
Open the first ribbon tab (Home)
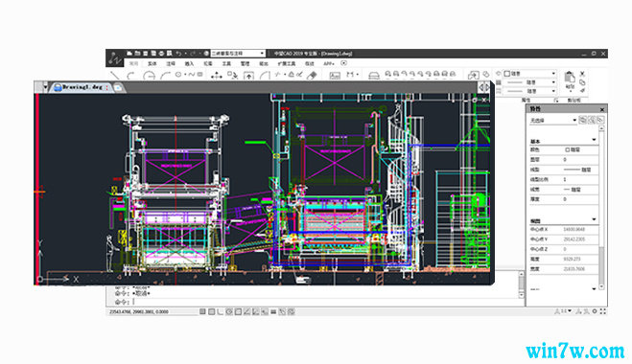133,63
